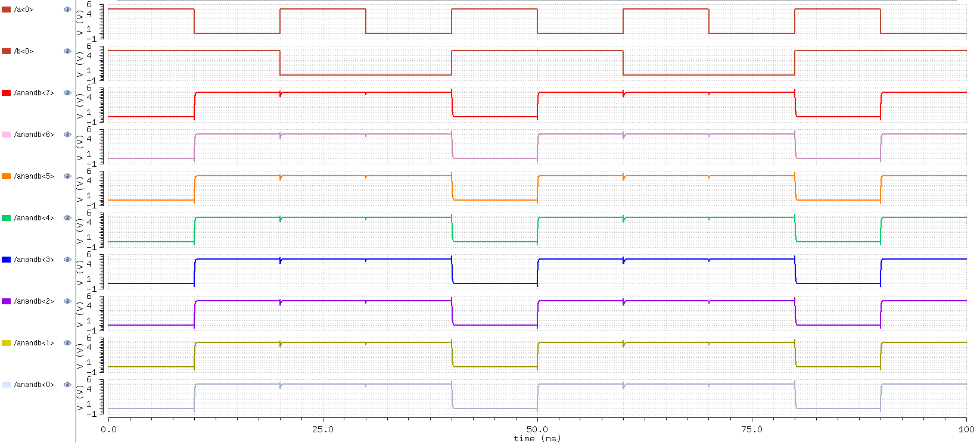Select the /anandb<4> signal label
The height and width of the screenshot is (443, 980).
coord(34,218)
